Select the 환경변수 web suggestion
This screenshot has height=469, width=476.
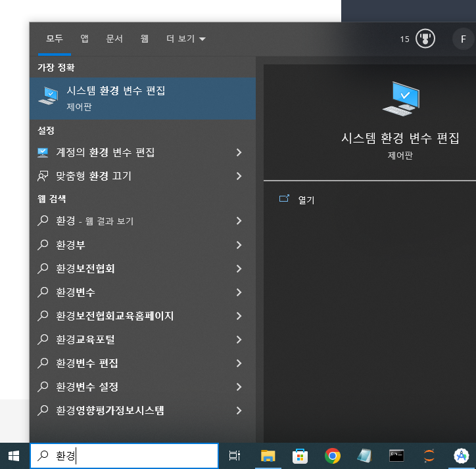(x=143, y=292)
